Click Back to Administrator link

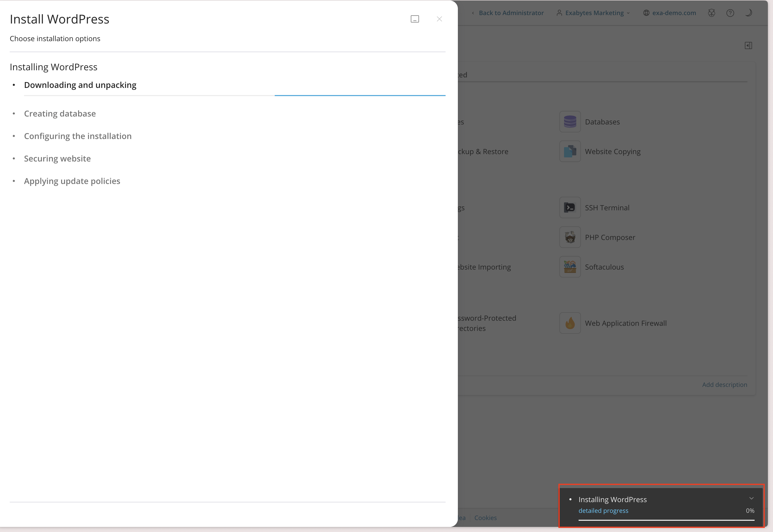tap(511, 13)
